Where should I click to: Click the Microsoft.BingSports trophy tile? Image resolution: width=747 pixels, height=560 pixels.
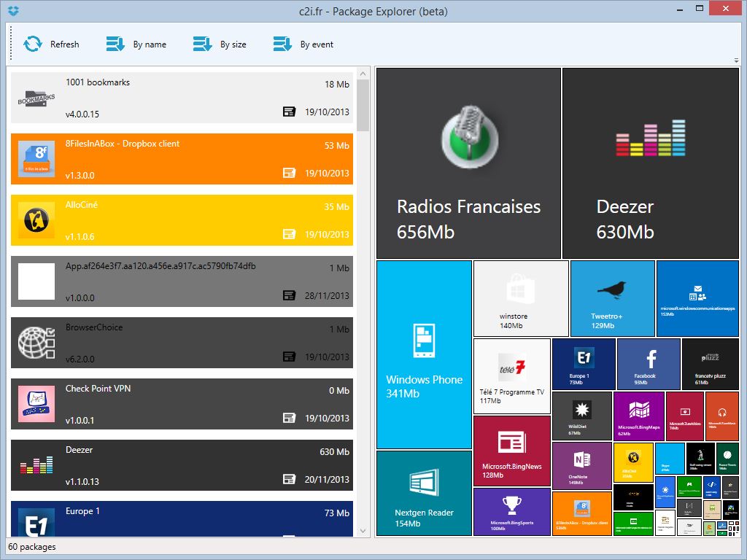(511, 511)
